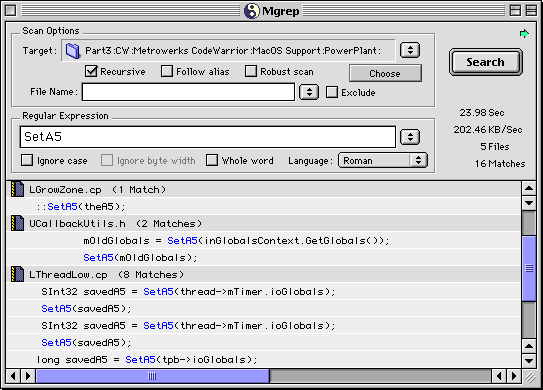
Task: Click the Choose button
Action: (385, 73)
